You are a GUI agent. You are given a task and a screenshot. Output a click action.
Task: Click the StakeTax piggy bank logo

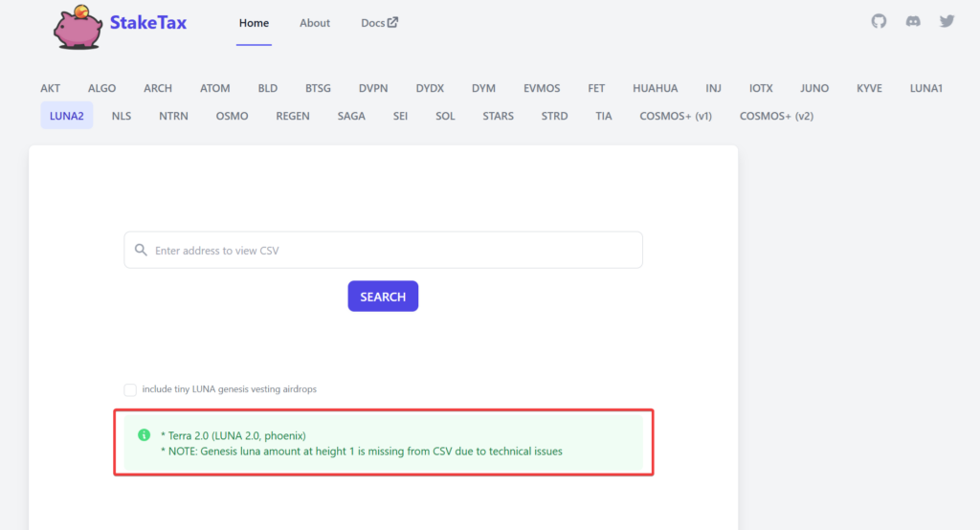click(x=78, y=27)
